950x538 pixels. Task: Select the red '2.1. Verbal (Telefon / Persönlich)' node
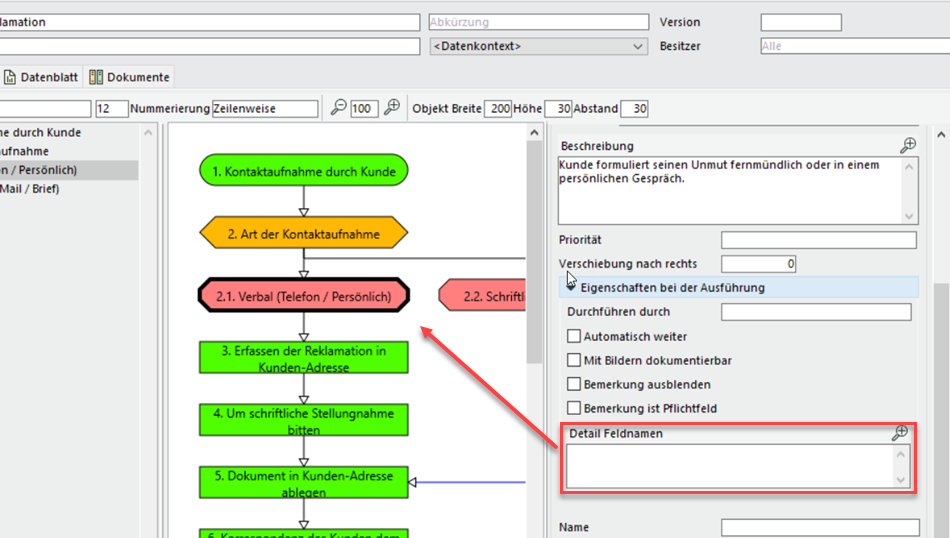(304, 296)
